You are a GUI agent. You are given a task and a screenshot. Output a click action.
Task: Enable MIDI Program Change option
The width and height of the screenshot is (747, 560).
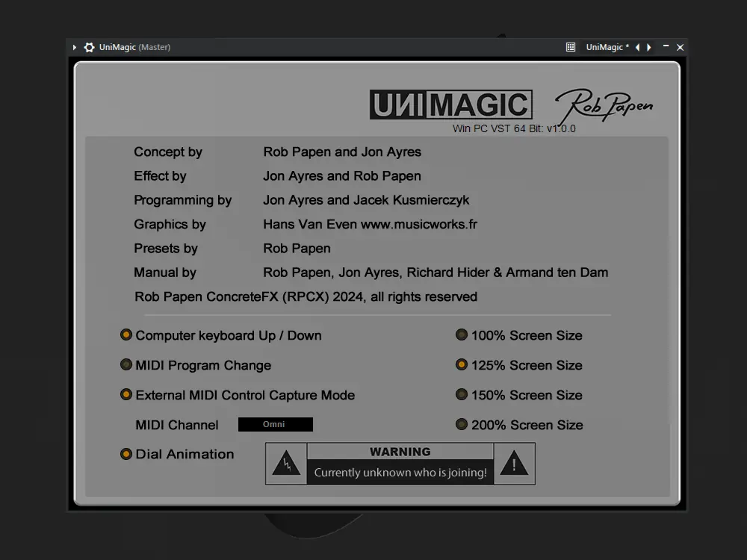pos(125,365)
